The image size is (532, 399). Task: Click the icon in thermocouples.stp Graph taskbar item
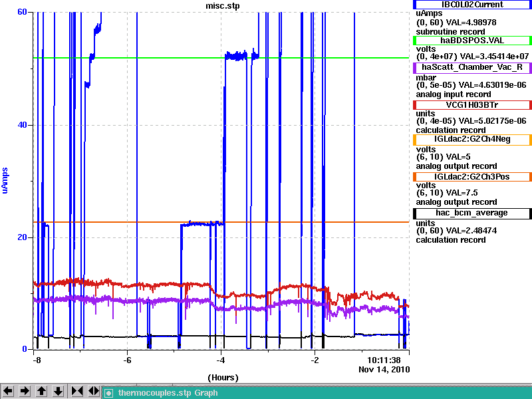108,393
